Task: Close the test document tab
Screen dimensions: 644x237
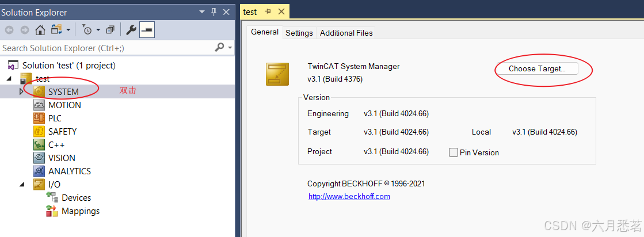Action: pyautogui.click(x=281, y=12)
